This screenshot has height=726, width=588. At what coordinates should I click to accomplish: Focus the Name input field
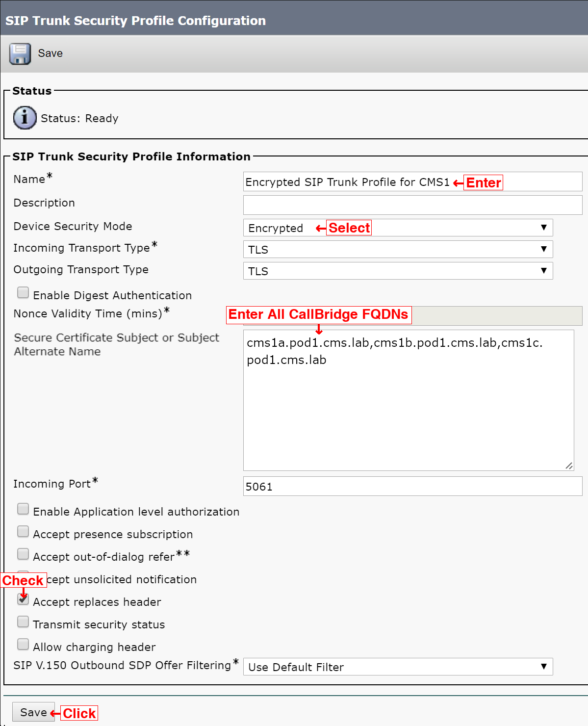click(412, 181)
